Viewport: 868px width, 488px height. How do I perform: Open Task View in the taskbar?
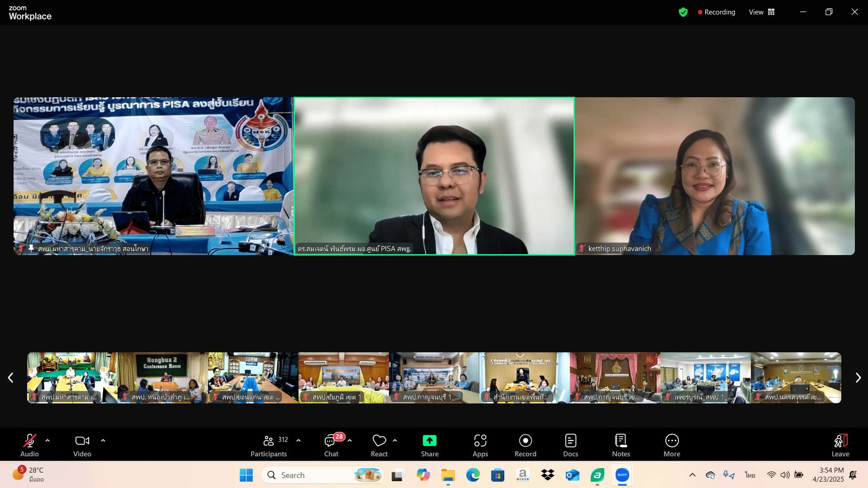pyautogui.click(x=397, y=475)
